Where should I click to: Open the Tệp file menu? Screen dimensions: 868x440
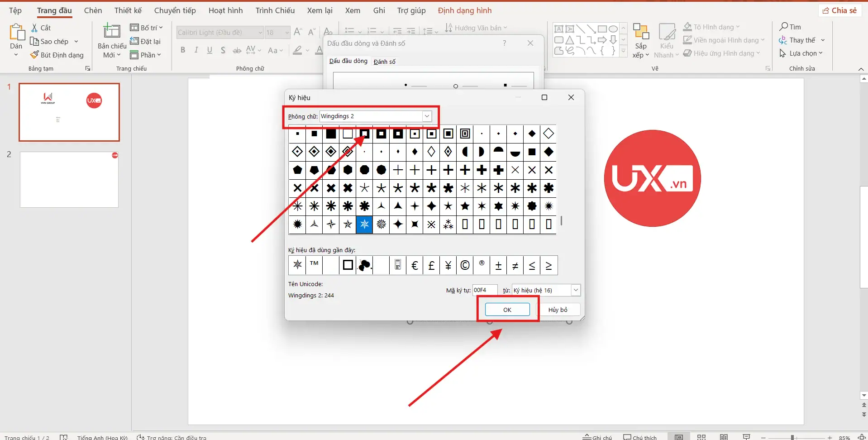[15, 10]
